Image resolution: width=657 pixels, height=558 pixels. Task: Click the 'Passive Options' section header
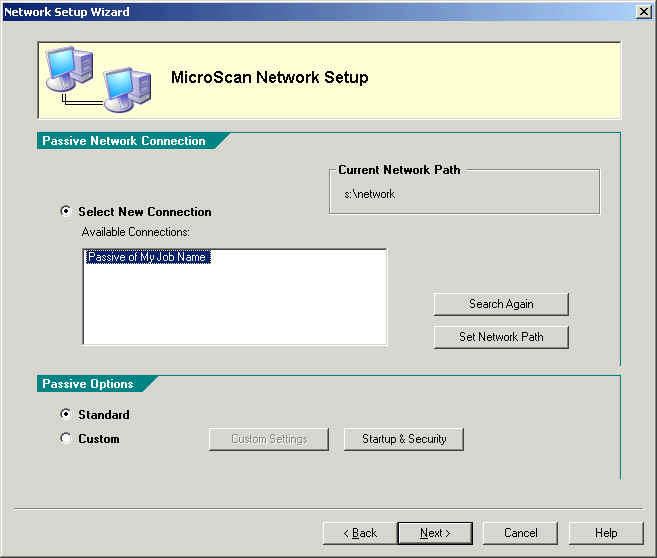[88, 384]
